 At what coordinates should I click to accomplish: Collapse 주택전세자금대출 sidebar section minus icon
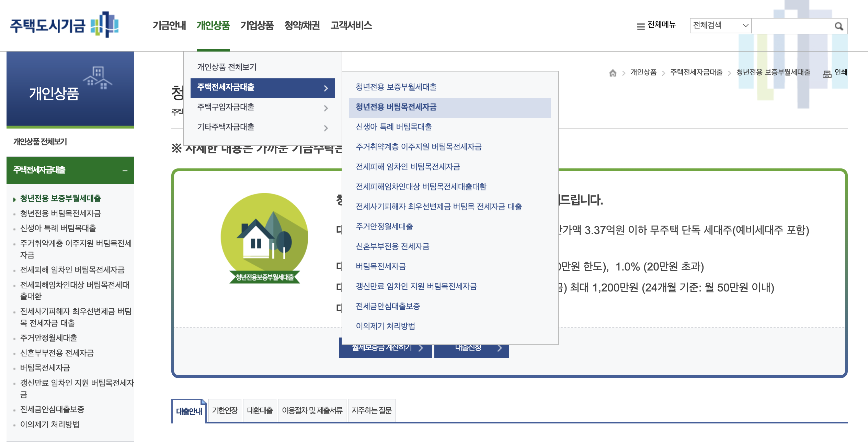(125, 170)
